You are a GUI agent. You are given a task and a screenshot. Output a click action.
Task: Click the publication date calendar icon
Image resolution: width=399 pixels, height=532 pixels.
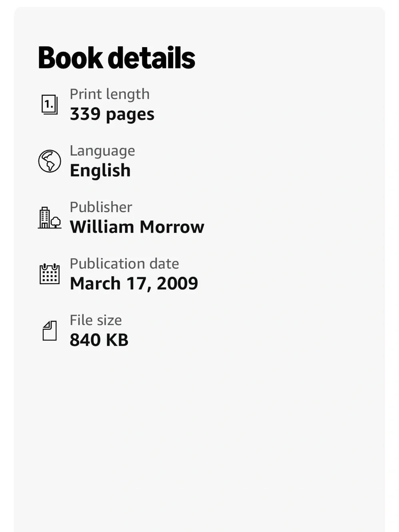point(49,274)
